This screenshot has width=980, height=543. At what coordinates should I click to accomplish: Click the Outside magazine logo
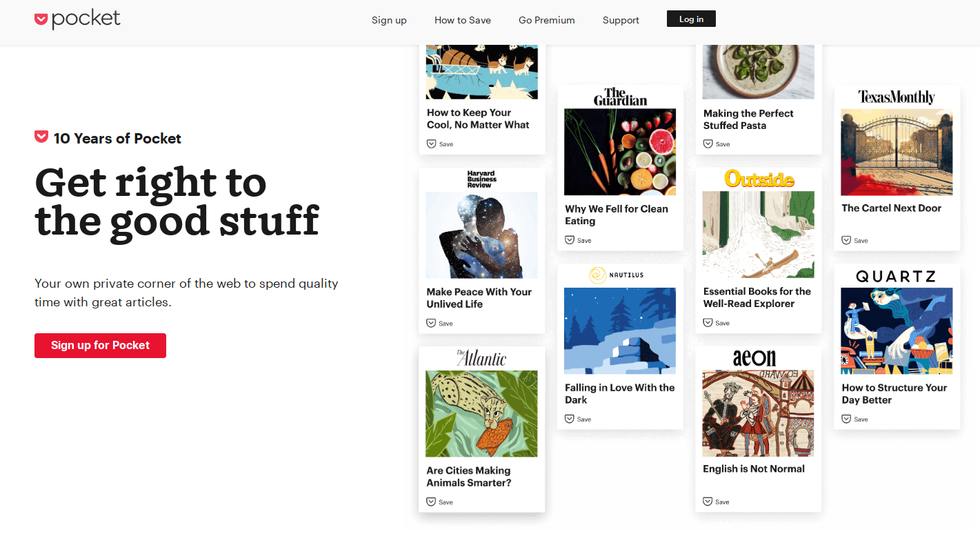759,179
